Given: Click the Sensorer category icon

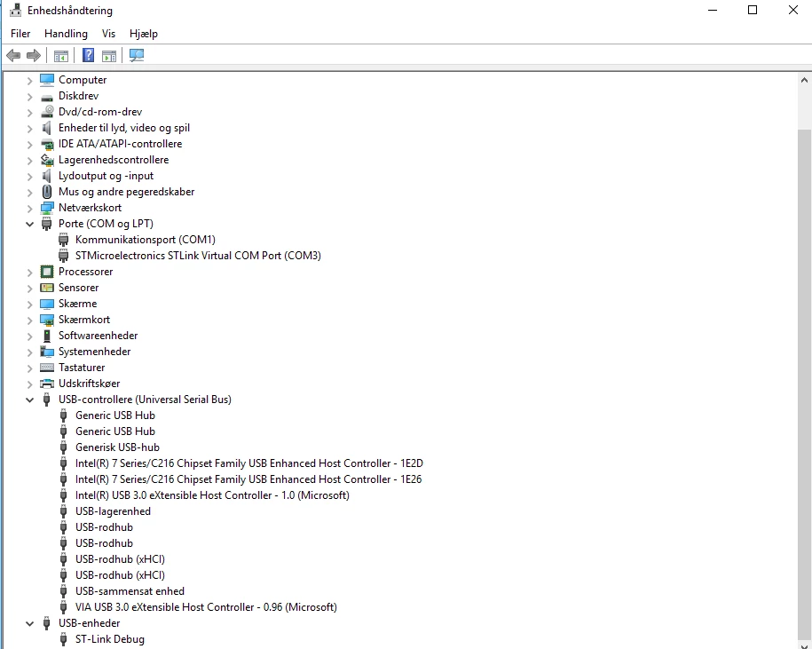Looking at the screenshot, I should point(47,288).
